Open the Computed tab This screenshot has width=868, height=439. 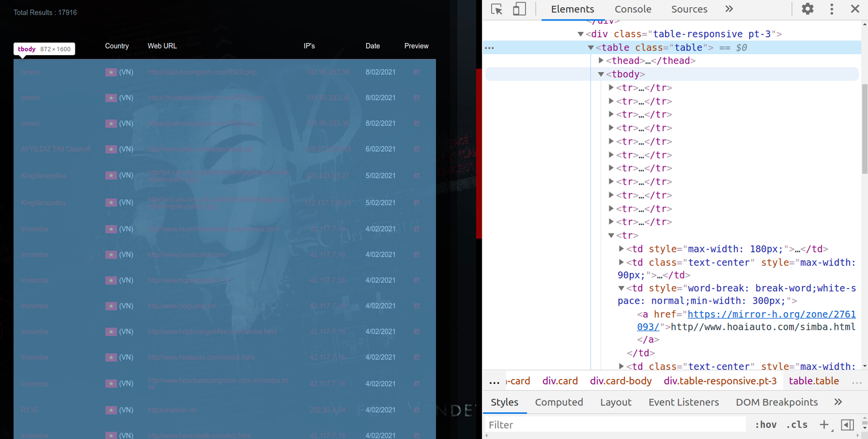click(559, 402)
